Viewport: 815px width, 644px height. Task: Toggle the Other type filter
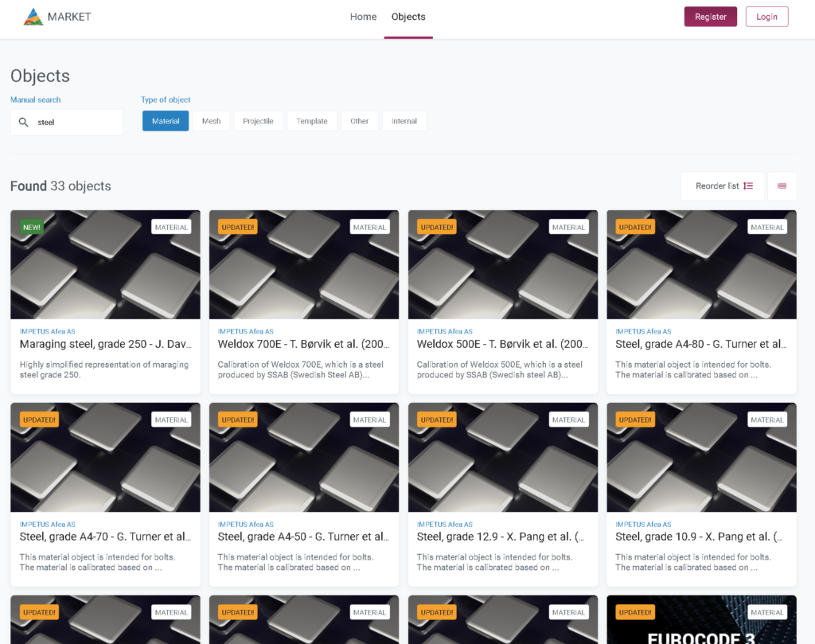pos(359,121)
